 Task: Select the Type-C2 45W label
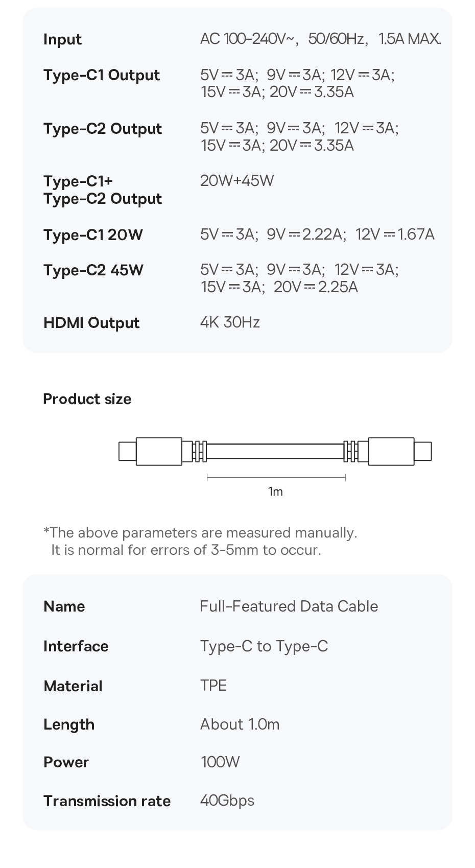click(93, 270)
